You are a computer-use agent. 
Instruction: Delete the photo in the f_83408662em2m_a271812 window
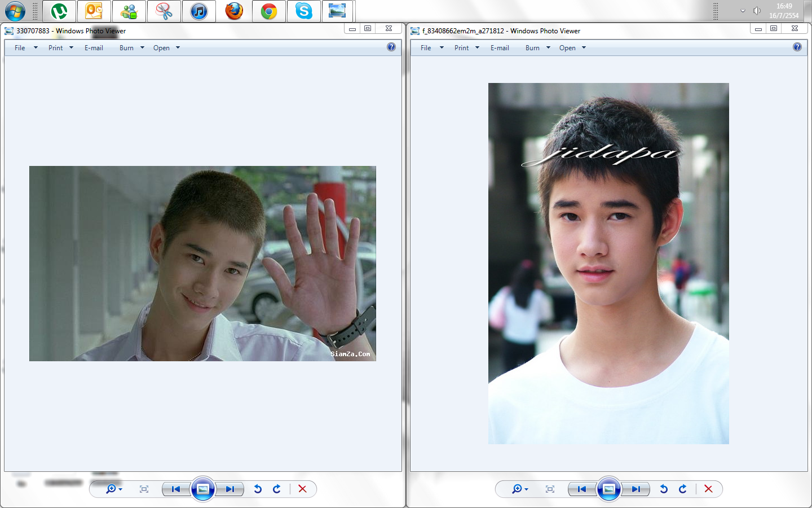[x=708, y=489]
